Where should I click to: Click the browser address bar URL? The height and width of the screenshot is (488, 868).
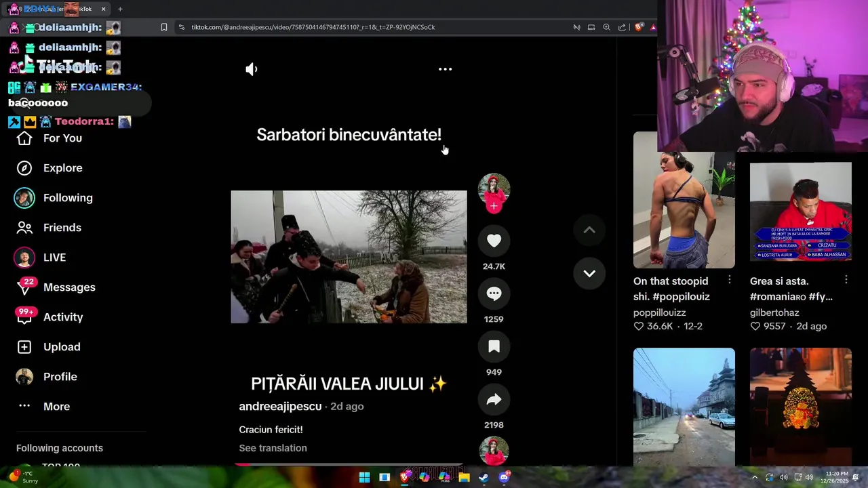pyautogui.click(x=313, y=27)
